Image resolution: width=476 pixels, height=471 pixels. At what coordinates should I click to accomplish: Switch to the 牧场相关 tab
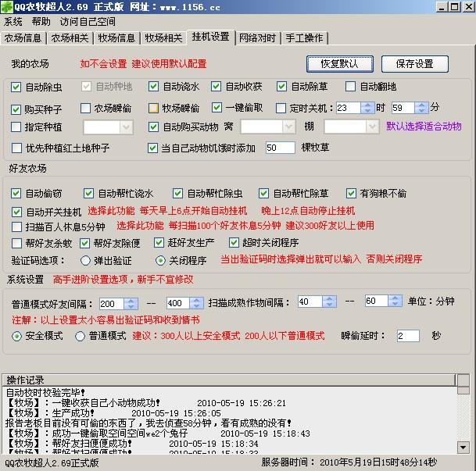tap(163, 38)
